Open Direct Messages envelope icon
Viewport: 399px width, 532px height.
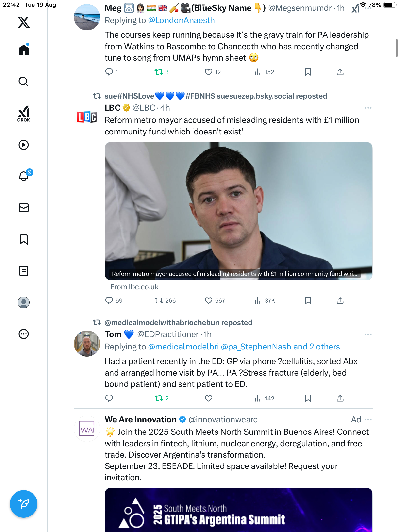pyautogui.click(x=24, y=208)
